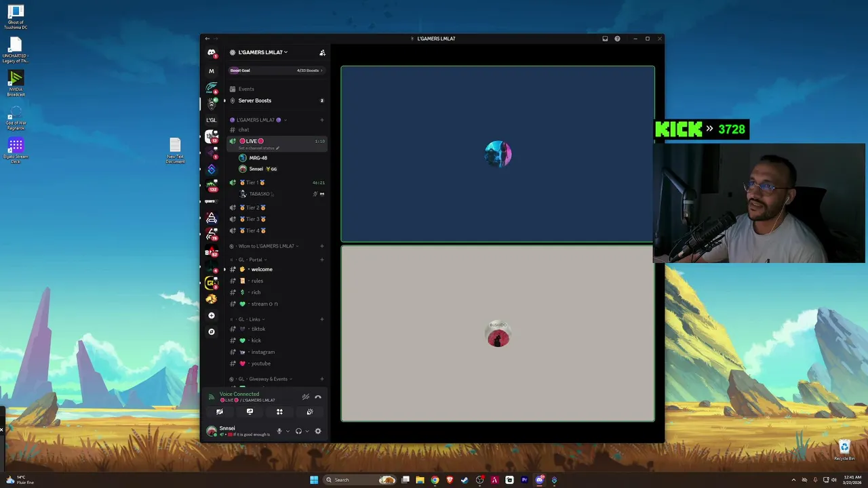Screen dimensions: 868x488
Task: Click the invite people icon
Action: (322, 52)
